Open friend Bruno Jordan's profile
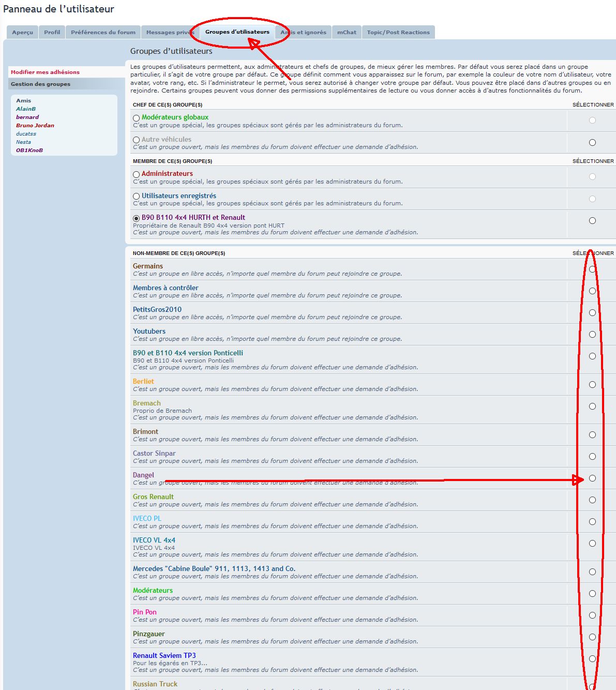The width and height of the screenshot is (616, 690). [35, 126]
